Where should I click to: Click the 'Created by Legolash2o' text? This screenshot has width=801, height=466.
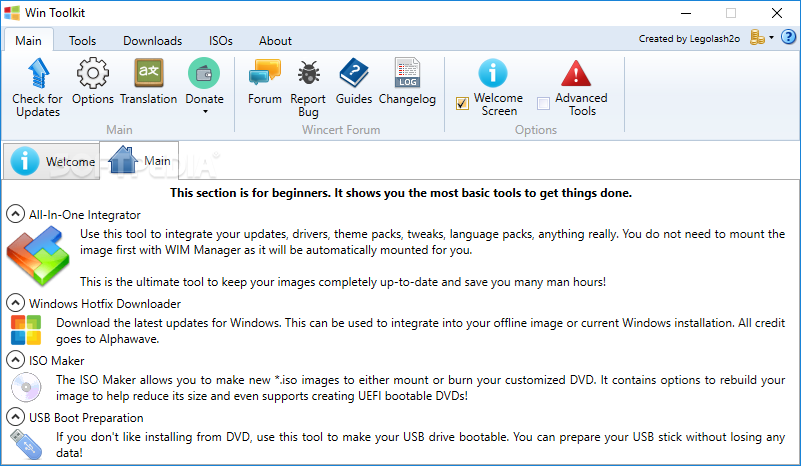pos(689,38)
